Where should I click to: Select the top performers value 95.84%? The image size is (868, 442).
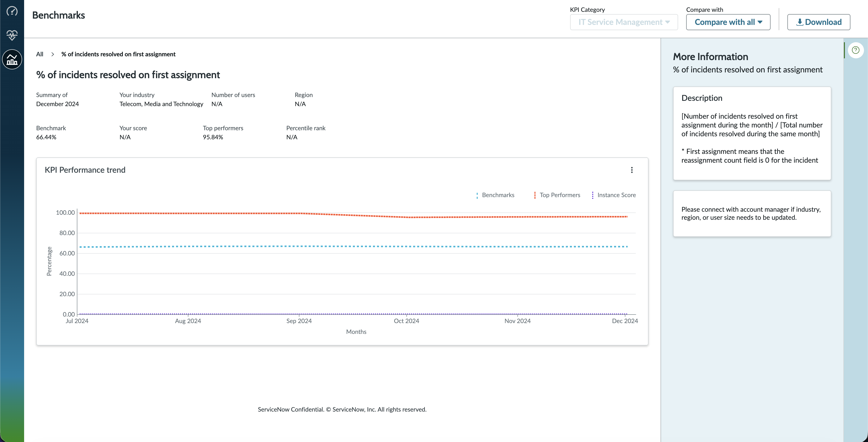[213, 137]
